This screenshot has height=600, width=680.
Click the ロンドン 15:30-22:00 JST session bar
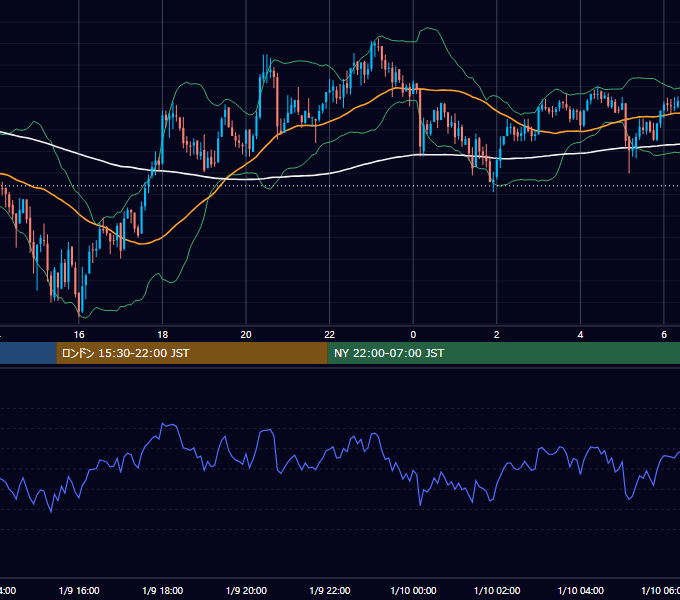(x=192, y=353)
